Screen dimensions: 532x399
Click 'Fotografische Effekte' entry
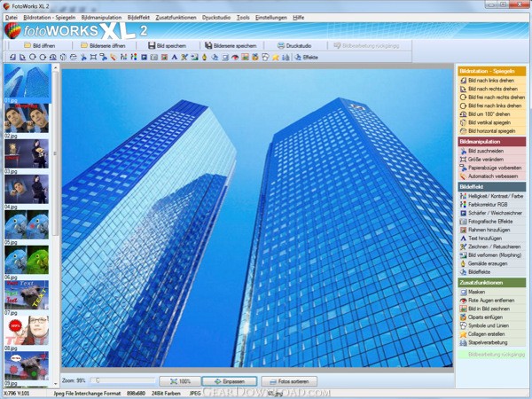491,222
